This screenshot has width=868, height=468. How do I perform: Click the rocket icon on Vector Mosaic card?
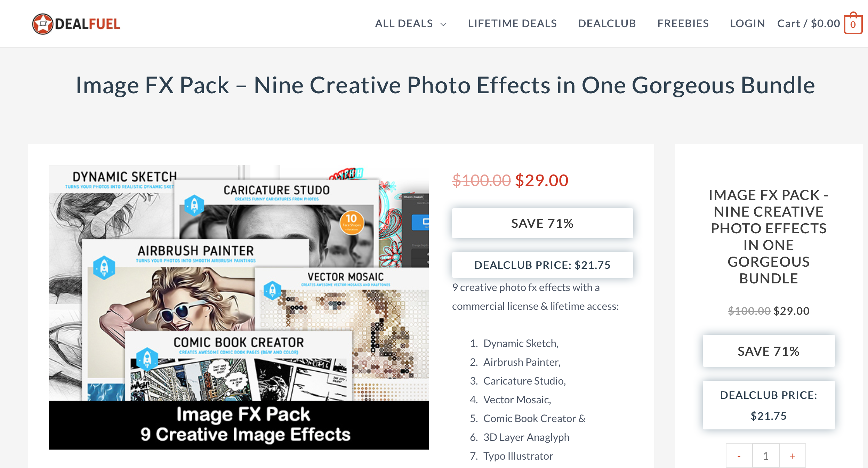tap(273, 290)
